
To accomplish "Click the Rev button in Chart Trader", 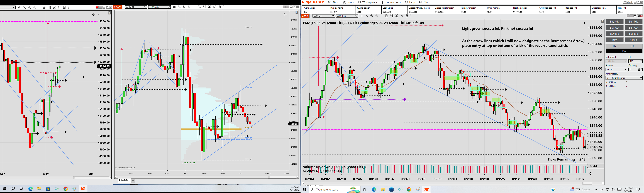I will click(x=614, y=40).
